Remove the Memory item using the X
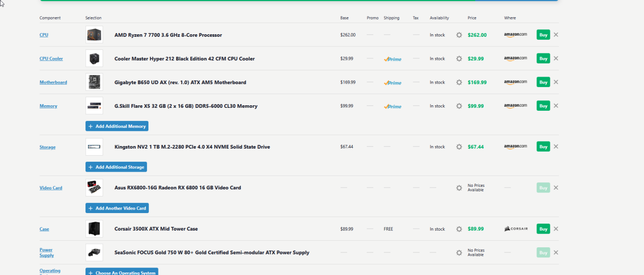 point(556,106)
